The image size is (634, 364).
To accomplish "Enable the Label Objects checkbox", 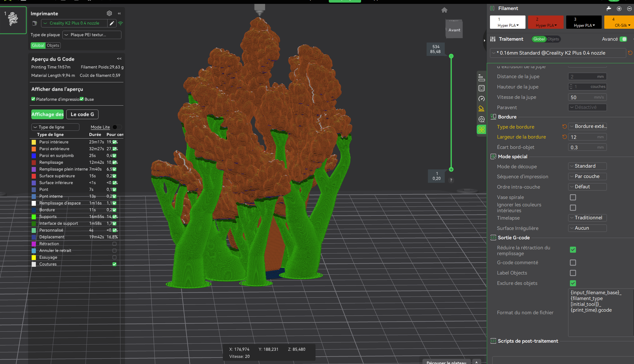I will 573,273.
